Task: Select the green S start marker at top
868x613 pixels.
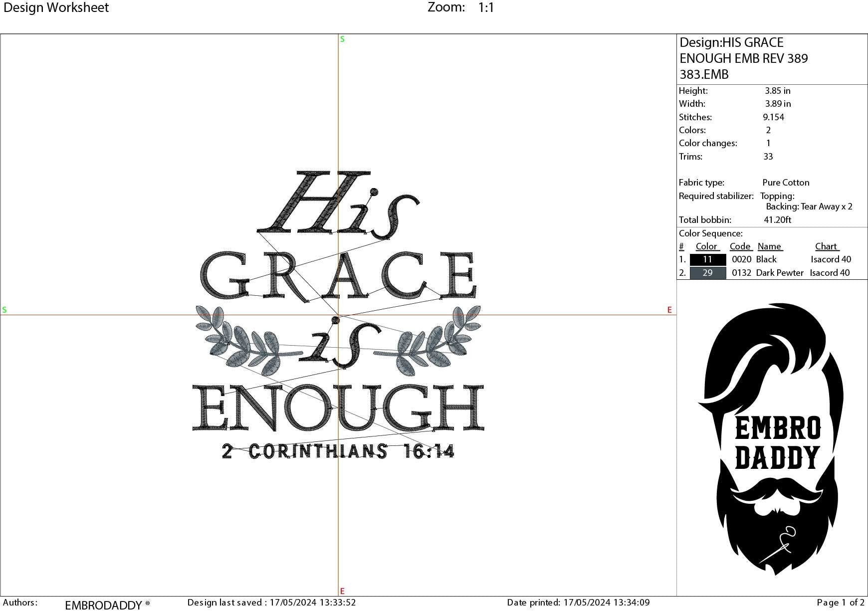Action: 342,39
